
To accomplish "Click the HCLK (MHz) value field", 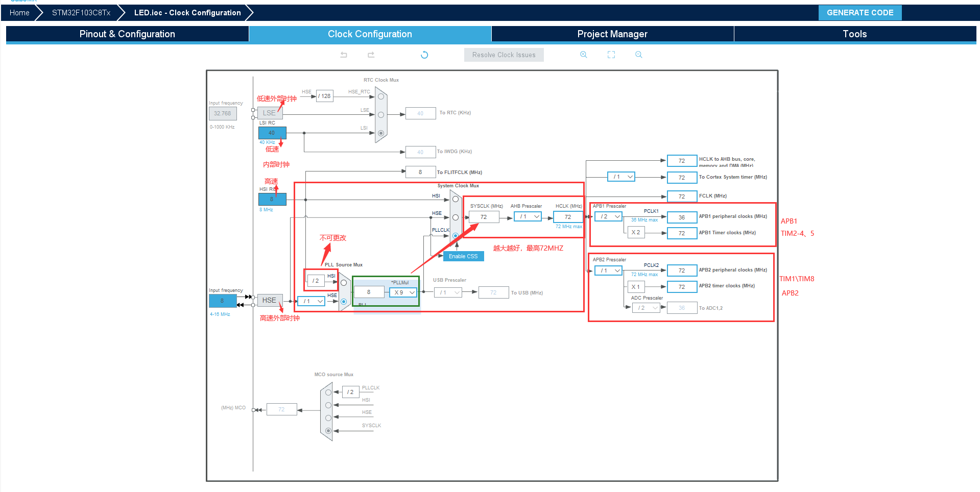I will 568,217.
